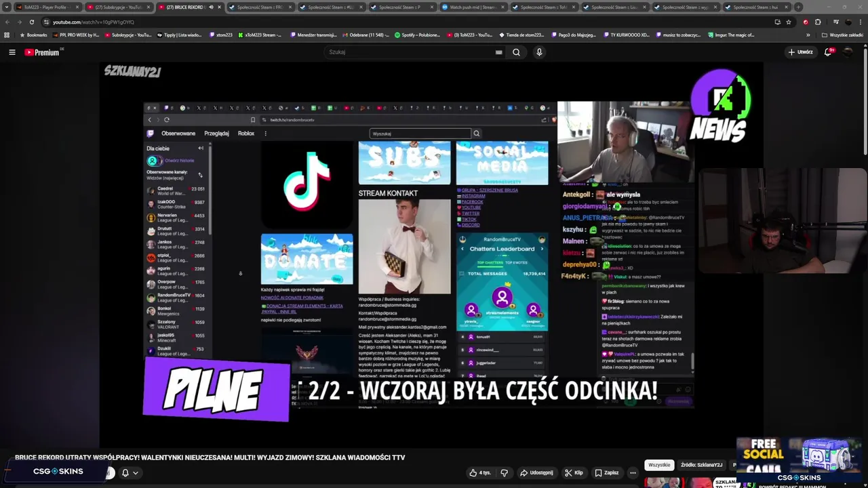Start voice search with the microphone icon

539,52
